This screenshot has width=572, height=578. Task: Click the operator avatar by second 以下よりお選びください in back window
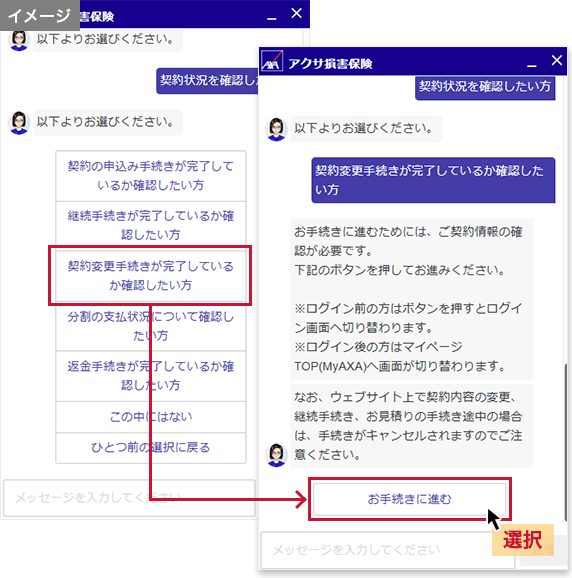click(19, 123)
